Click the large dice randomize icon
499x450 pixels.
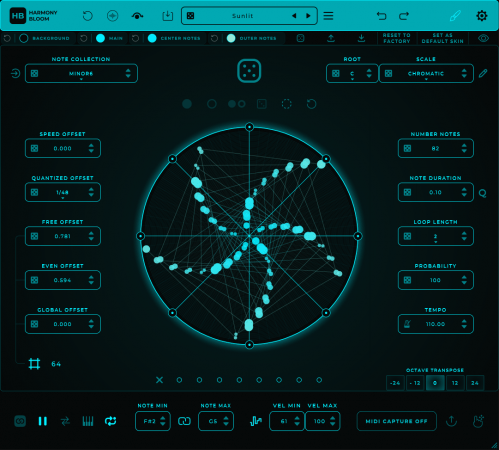coord(249,71)
